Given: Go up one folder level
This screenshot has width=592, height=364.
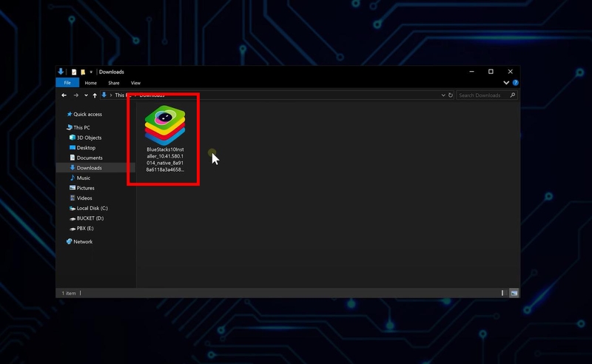Looking at the screenshot, I should (95, 95).
